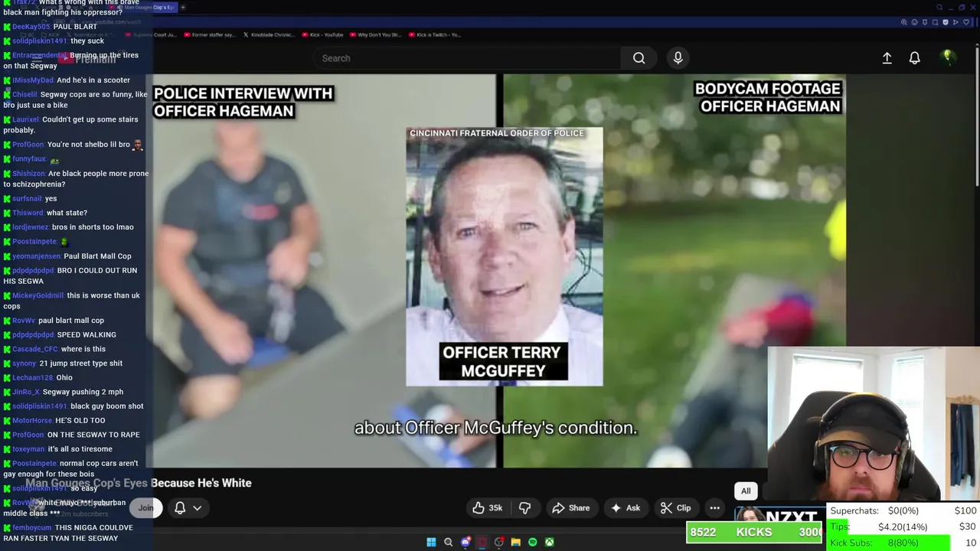Click into the YouTube Search field
Screen dimensions: 980x551
click(467, 58)
